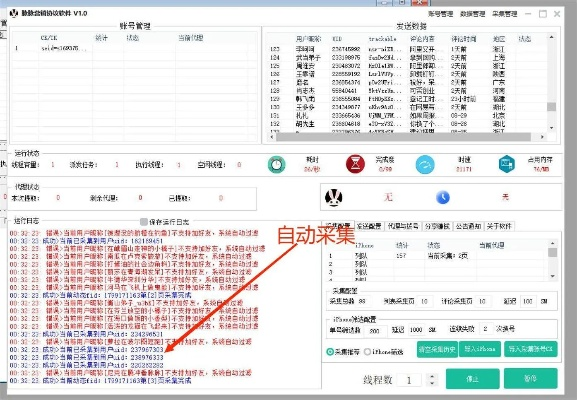The image size is (577, 400).
Task: Click the 采集配置 延迟 field showing 100
Action: point(528,301)
